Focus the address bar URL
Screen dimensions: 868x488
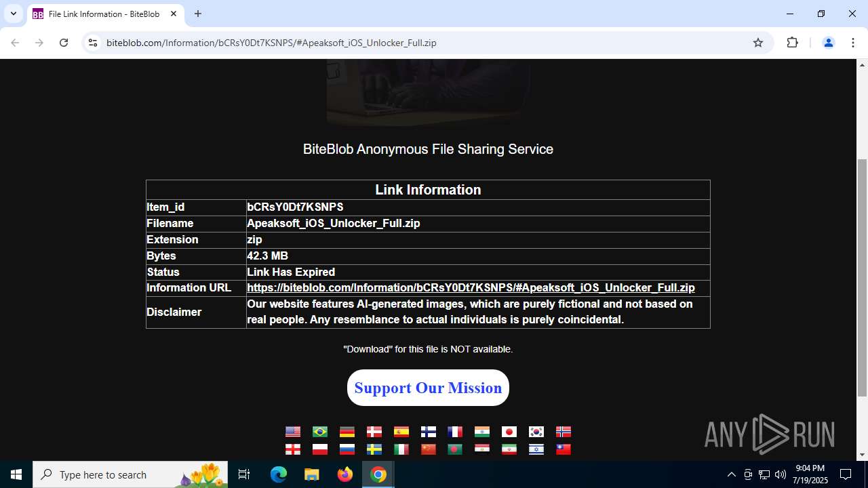271,43
